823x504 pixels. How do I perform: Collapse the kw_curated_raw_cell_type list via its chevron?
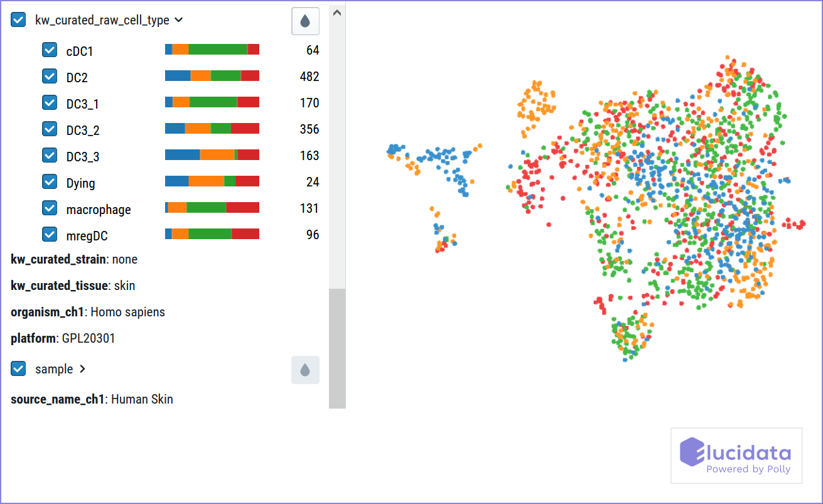pyautogui.click(x=178, y=19)
